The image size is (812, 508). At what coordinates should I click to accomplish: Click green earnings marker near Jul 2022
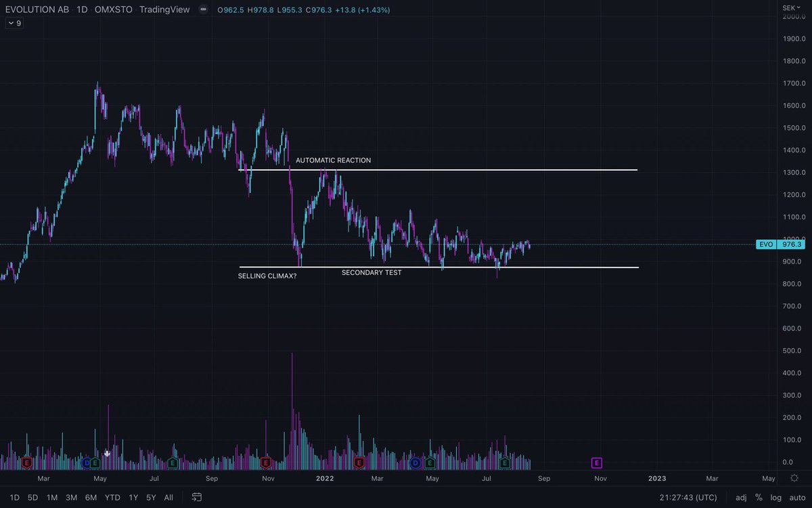(505, 463)
